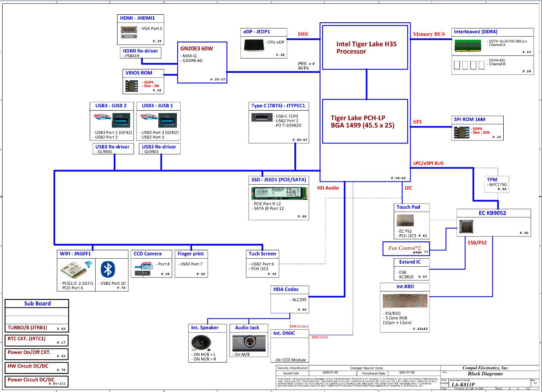This screenshot has width=542, height=392.
Task: Click the blue Bluetooth logo
Action: [108, 269]
